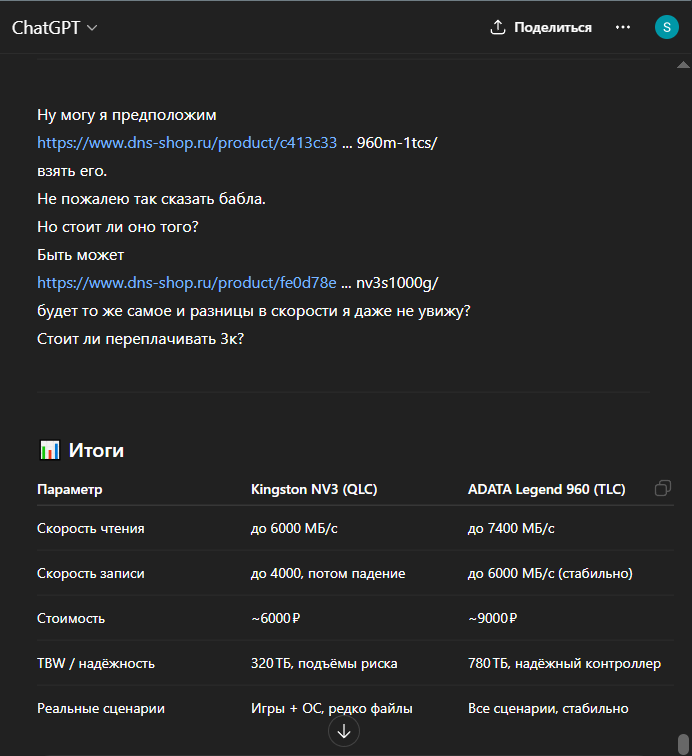Image resolution: width=692 pixels, height=756 pixels.
Task: Click the line Быть может
Action: coord(81,255)
